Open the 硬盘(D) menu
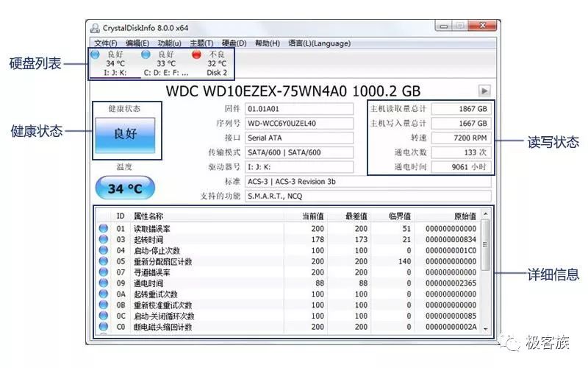 click(234, 43)
